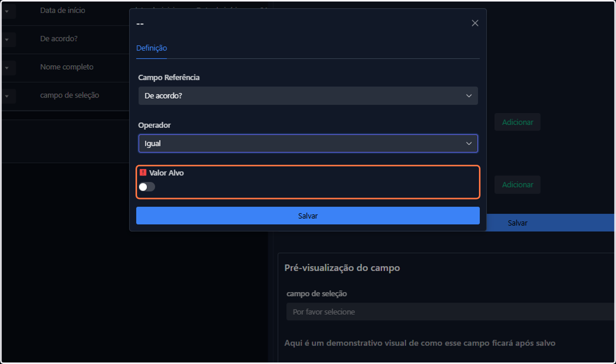The height and width of the screenshot is (364, 616).
Task: Click the Aqui é um demonstrativo visual text
Action: (420, 342)
